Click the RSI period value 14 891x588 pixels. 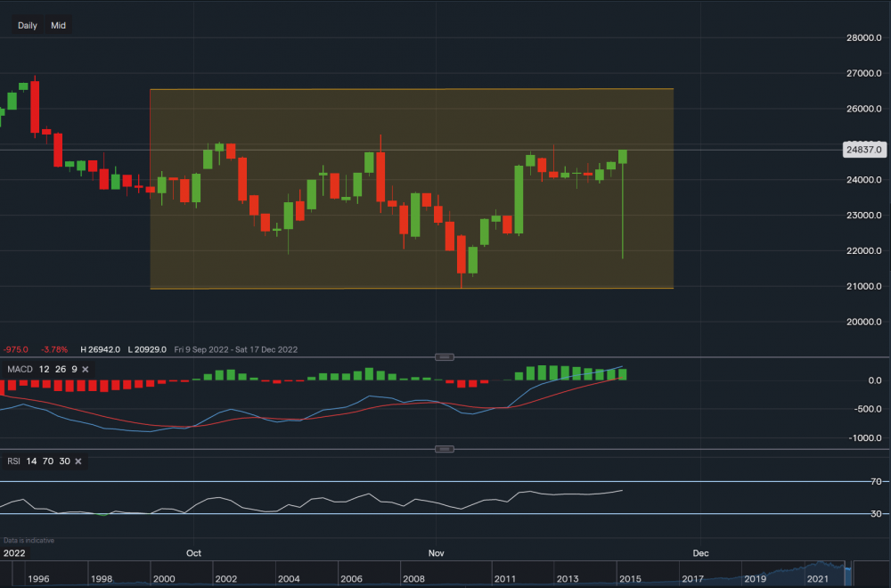click(x=30, y=461)
